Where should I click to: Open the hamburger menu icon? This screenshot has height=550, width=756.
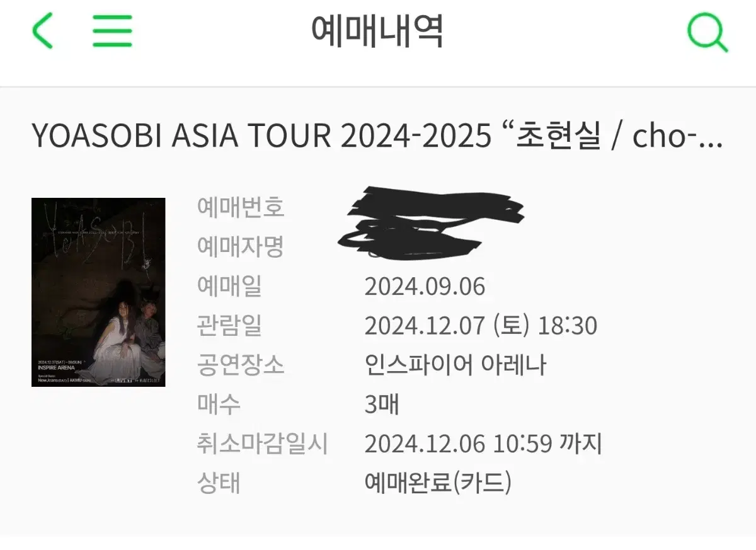(x=112, y=31)
